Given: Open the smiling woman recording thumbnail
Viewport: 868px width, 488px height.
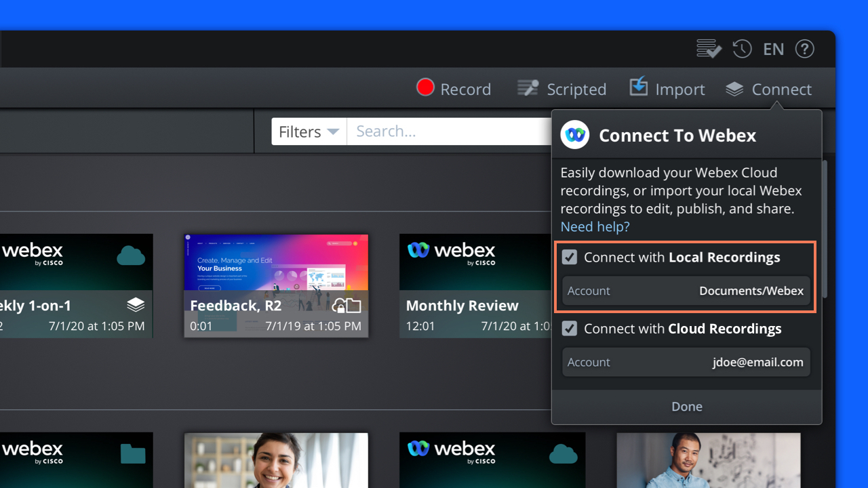Looking at the screenshot, I should (x=276, y=460).
